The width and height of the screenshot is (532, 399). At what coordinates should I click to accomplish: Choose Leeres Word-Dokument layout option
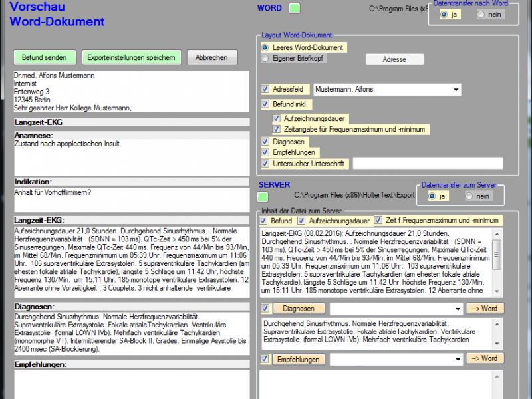tap(265, 47)
